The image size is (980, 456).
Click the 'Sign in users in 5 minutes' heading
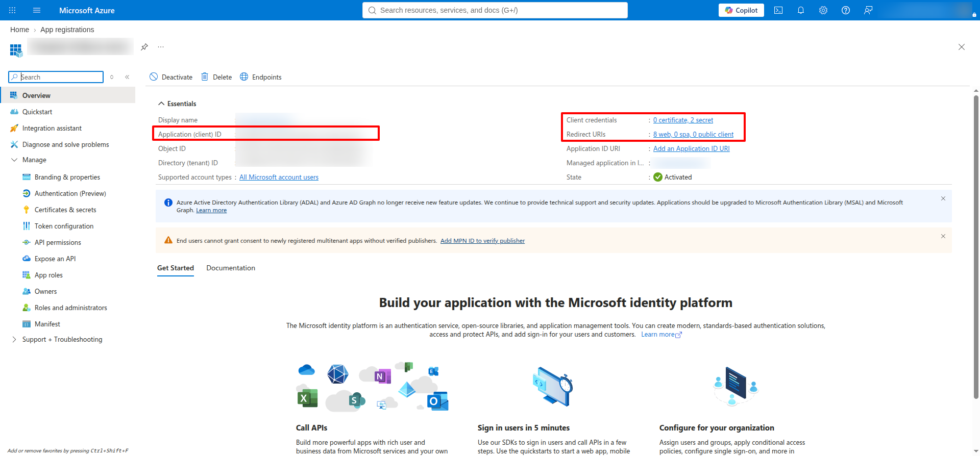point(524,428)
